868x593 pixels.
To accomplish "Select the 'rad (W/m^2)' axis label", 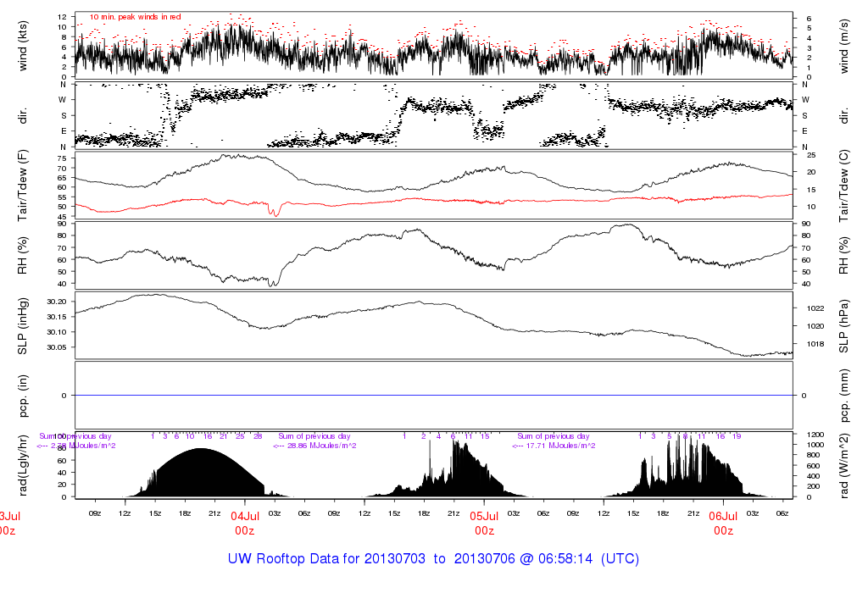I will 844,465.
